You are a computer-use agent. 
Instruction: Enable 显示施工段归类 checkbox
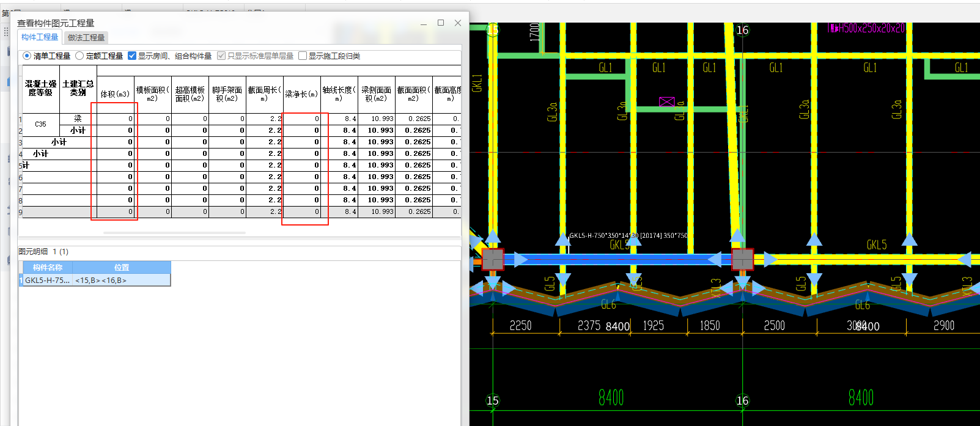pos(302,56)
